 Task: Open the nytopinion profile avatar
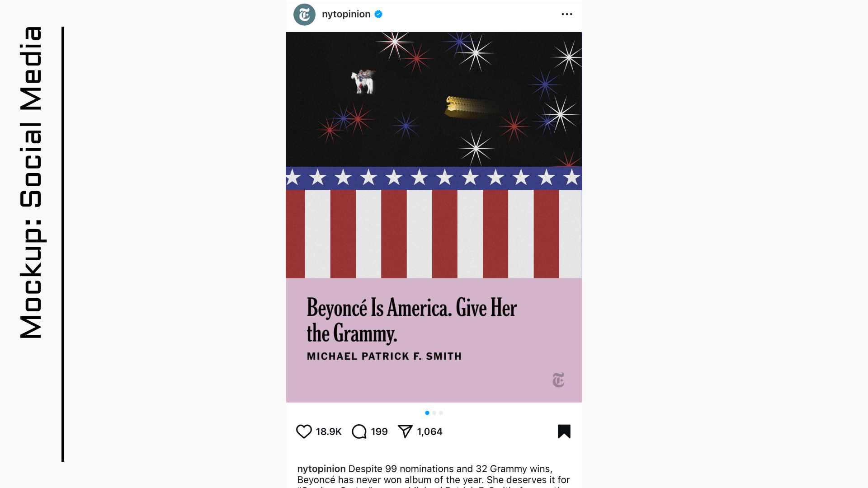[304, 14]
